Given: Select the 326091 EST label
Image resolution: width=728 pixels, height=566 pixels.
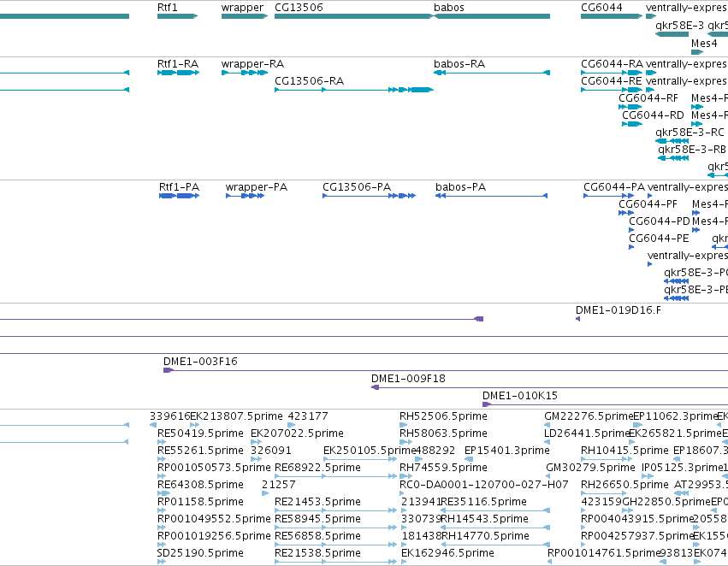Looking at the screenshot, I should [271, 451].
